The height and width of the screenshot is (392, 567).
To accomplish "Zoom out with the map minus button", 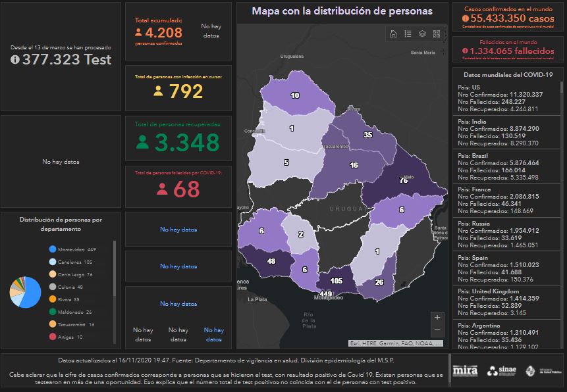I will tap(437, 330).
